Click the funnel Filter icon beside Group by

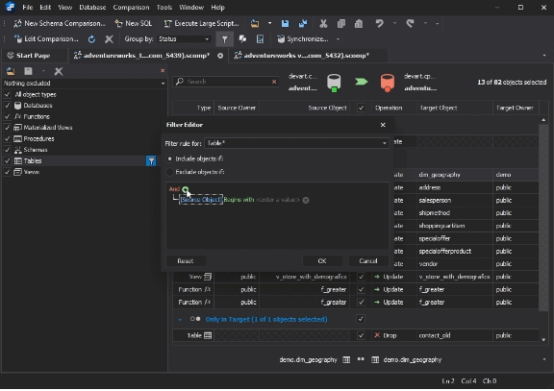click(x=225, y=39)
